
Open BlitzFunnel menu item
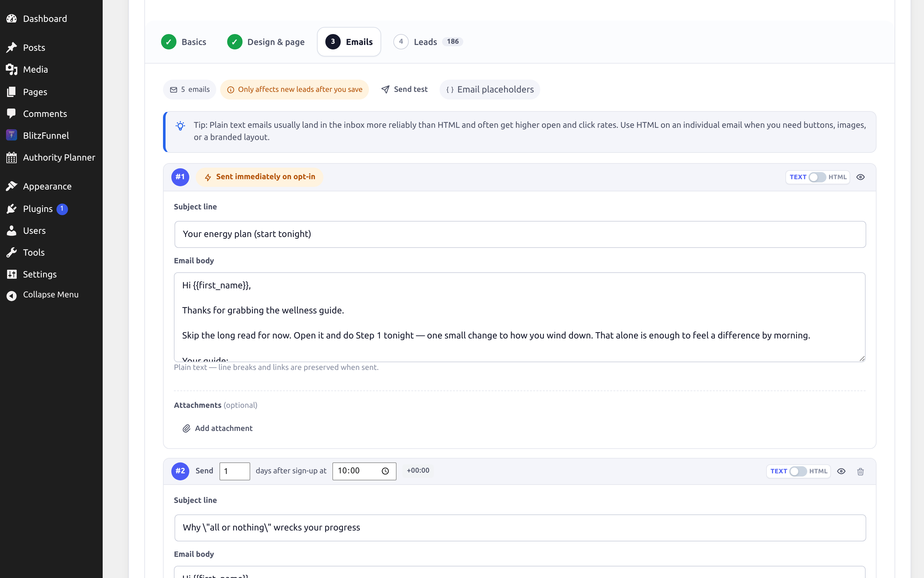point(51,135)
